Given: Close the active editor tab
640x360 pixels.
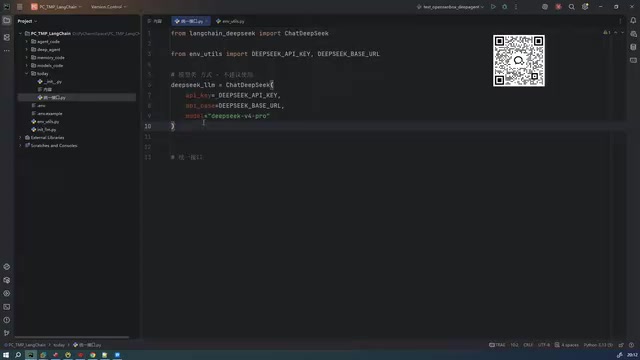Looking at the screenshot, I should (x=207, y=21).
